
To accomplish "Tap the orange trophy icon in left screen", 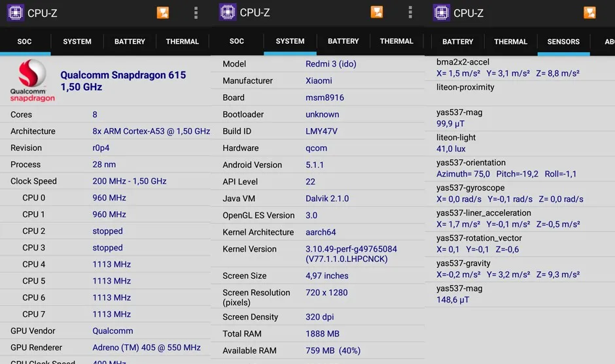I will point(163,12).
